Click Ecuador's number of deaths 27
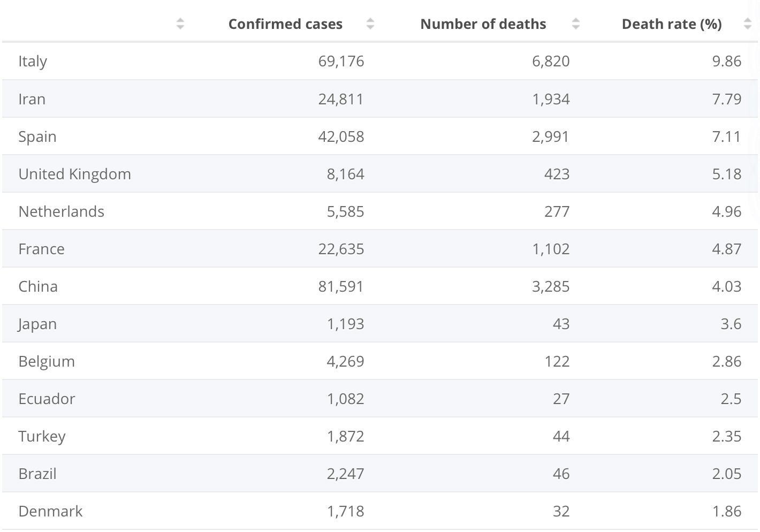Screen dimensions: 760x532 click(561, 399)
